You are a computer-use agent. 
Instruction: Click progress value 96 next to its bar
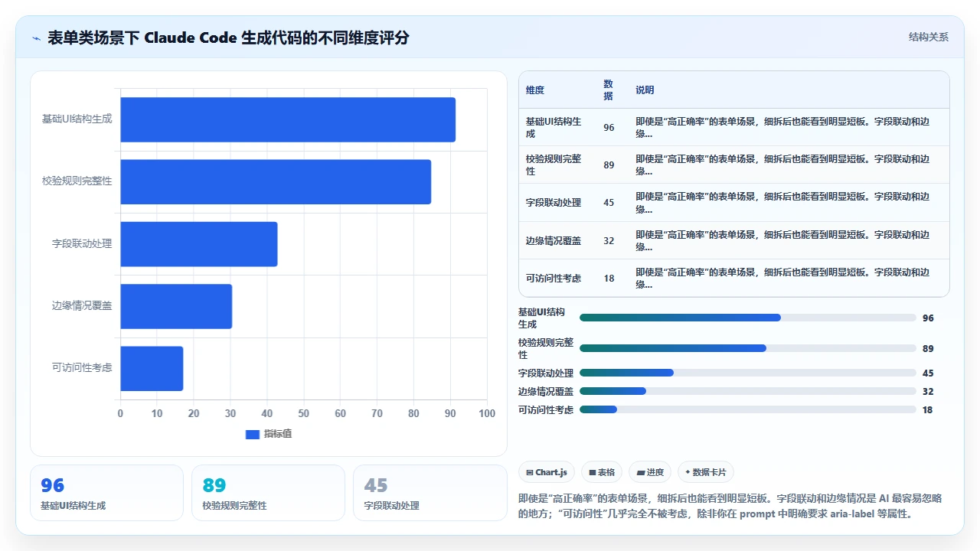928,318
